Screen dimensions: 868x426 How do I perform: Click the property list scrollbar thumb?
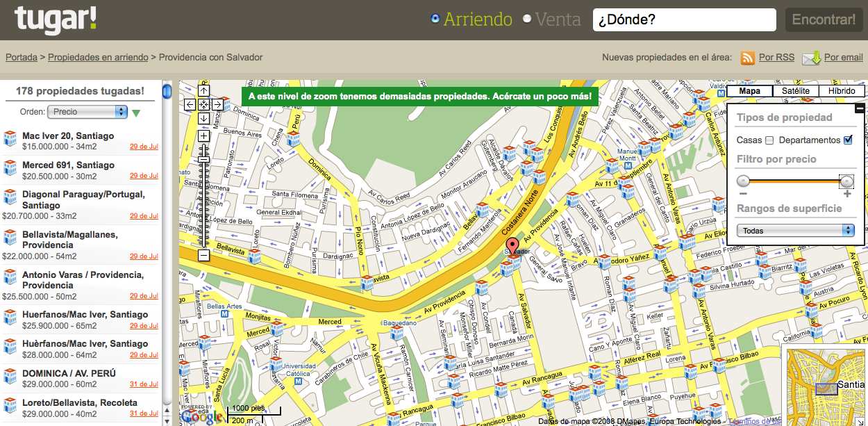167,92
